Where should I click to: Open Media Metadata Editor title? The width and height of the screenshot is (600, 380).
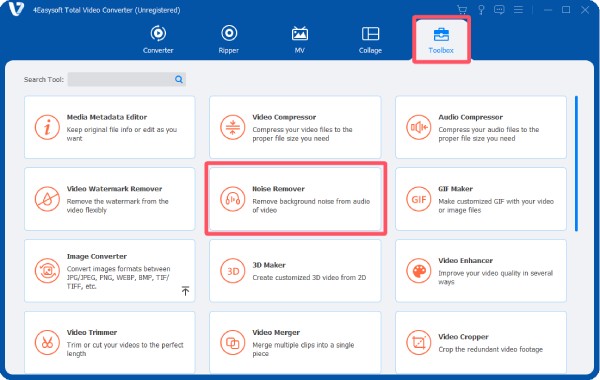pos(107,117)
